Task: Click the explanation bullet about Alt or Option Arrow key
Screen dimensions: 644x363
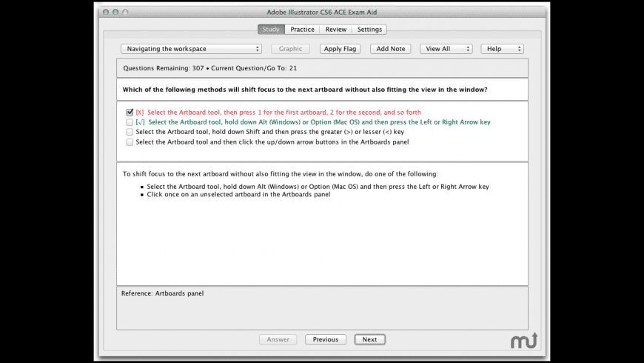Action: (318, 186)
